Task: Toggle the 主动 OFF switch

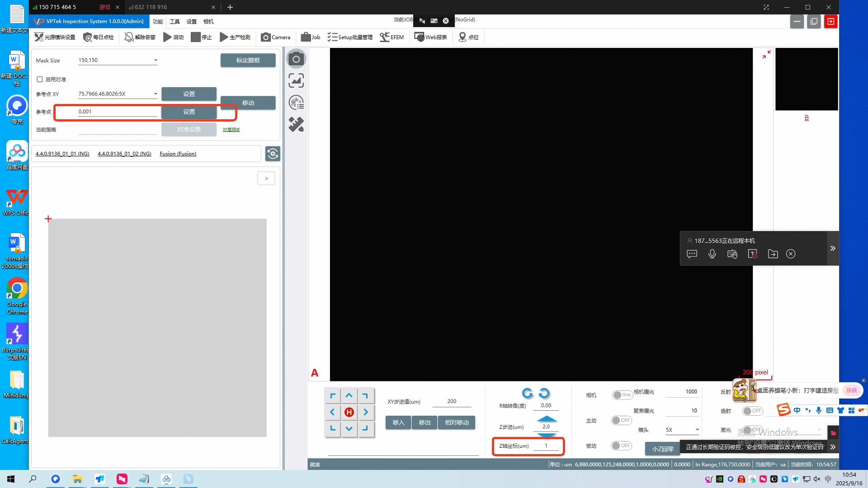Action: coord(621,421)
